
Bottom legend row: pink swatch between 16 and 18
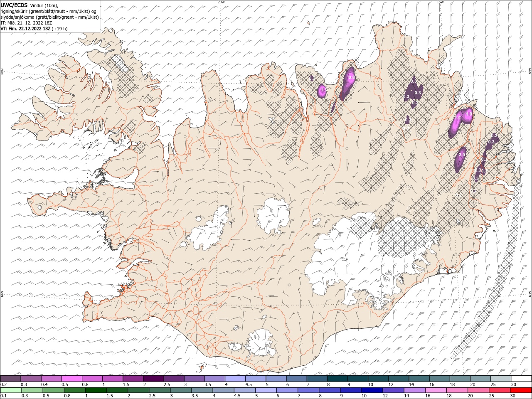pos(436,390)
